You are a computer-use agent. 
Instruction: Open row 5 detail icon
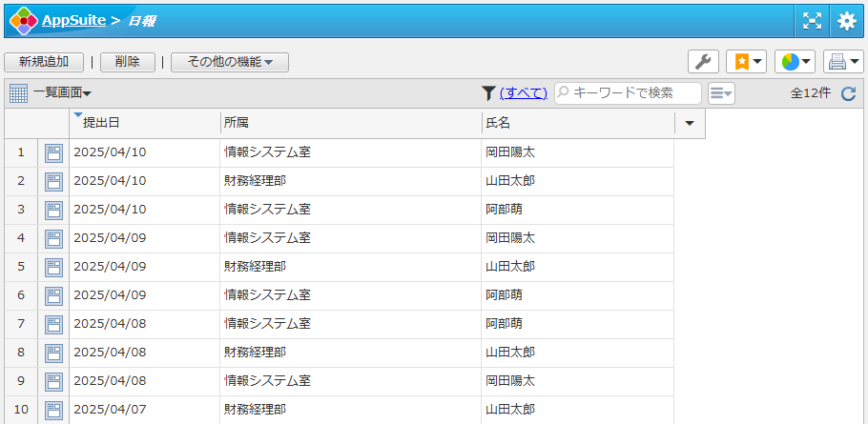click(x=53, y=267)
